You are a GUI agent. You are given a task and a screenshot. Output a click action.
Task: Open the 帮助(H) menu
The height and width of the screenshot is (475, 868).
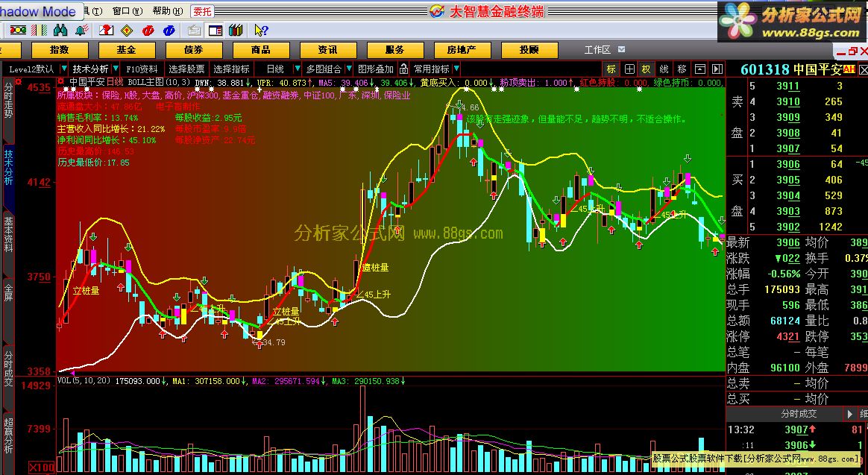tap(167, 11)
